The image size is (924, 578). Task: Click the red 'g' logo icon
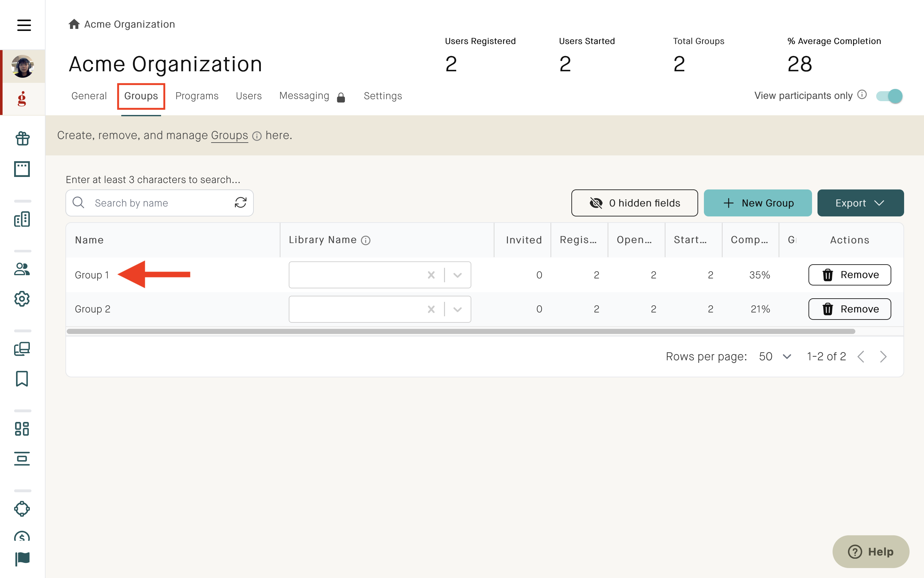22,99
